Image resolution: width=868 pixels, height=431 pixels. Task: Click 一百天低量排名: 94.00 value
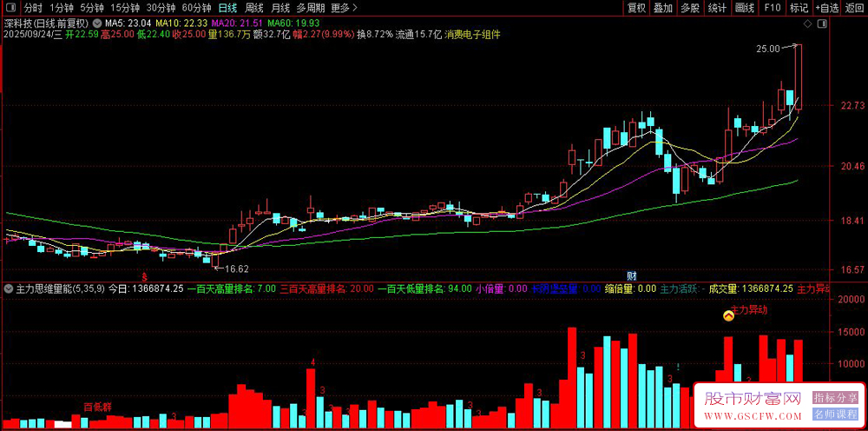coord(424,288)
